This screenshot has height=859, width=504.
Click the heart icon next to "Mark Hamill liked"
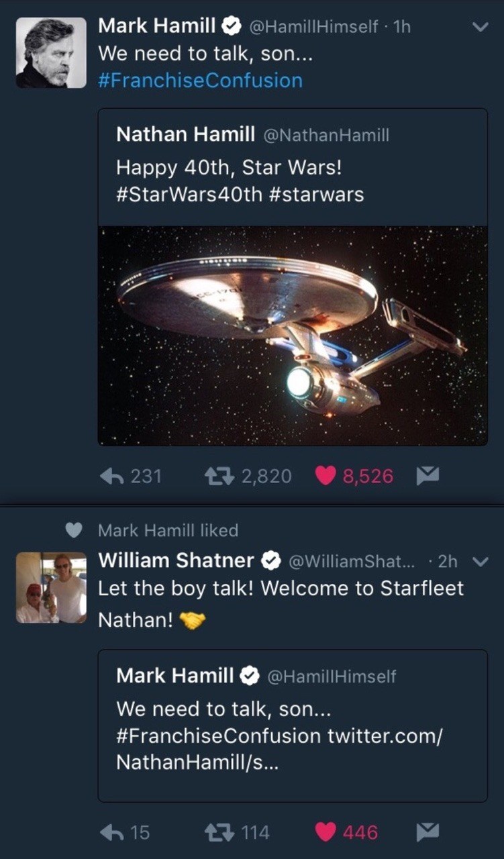(x=74, y=530)
